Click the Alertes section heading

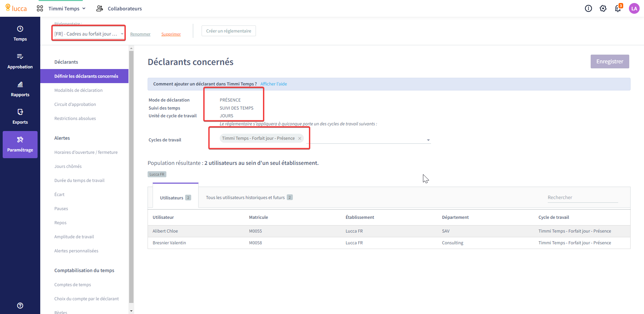coord(62,138)
